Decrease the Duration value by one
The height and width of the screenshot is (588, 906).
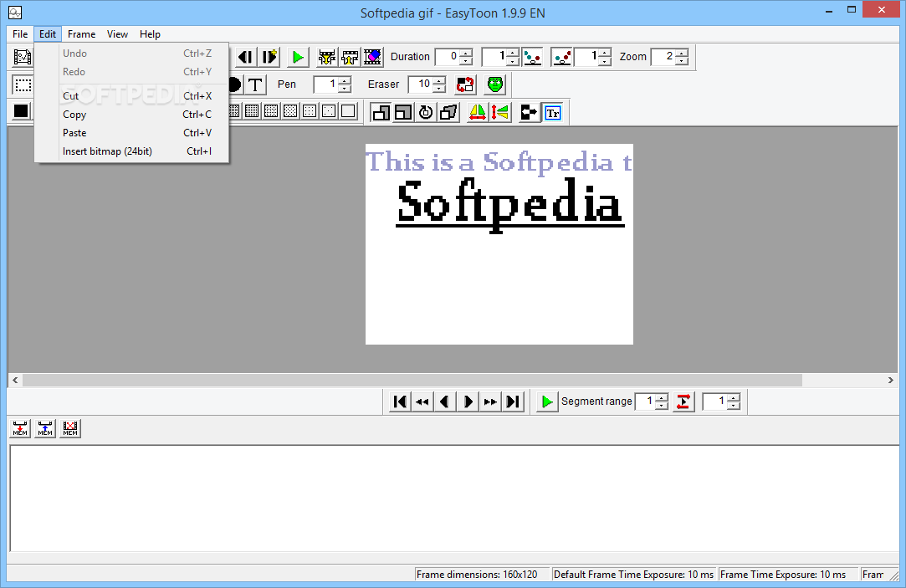point(466,61)
